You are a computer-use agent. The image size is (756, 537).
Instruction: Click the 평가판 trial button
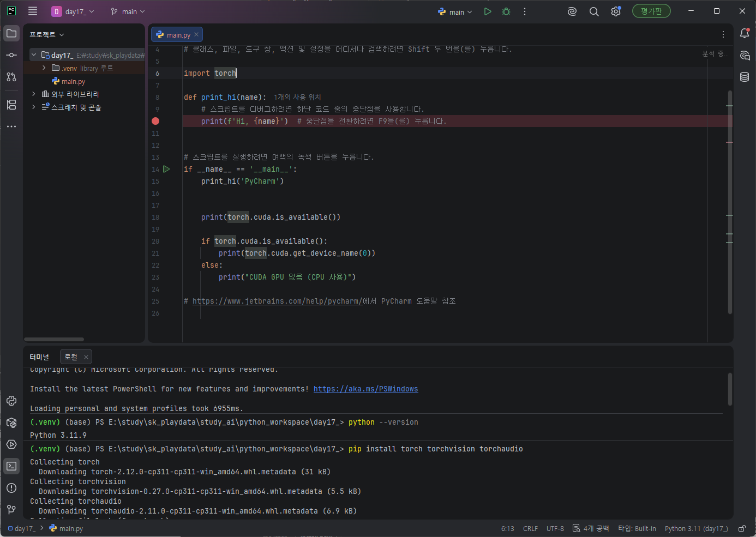coord(651,11)
